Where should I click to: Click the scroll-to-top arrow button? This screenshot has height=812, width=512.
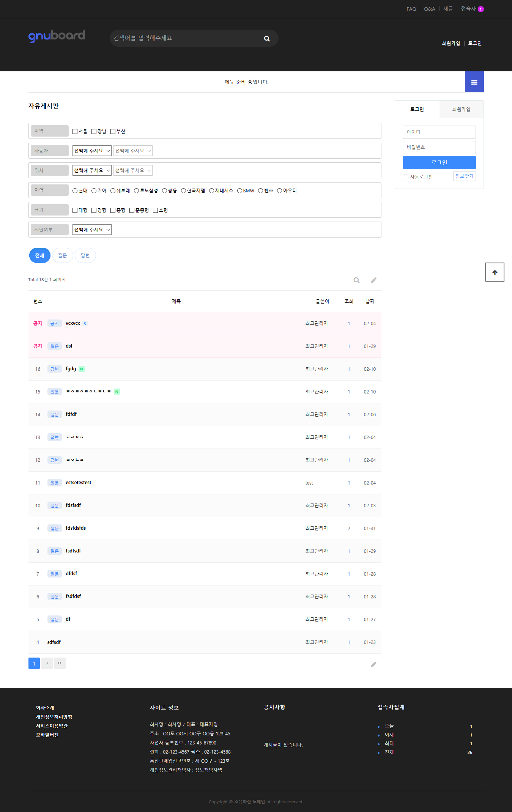pyautogui.click(x=495, y=272)
